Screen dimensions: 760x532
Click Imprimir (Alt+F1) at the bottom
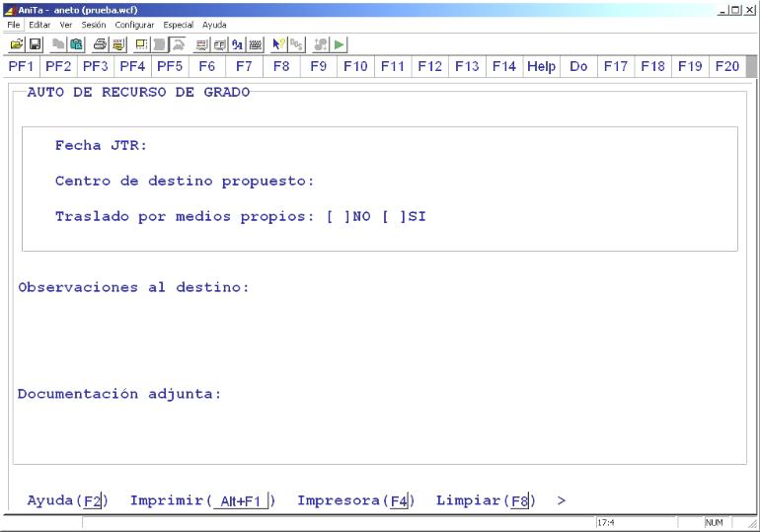[x=203, y=501]
